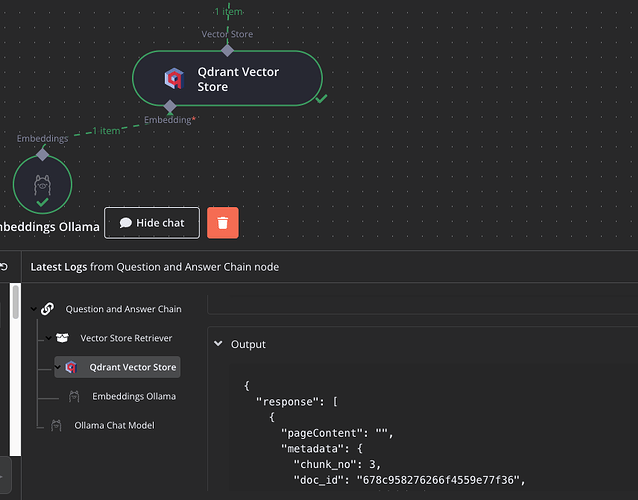
Task: Click the Embeddings connector label
Action: pos(42,138)
